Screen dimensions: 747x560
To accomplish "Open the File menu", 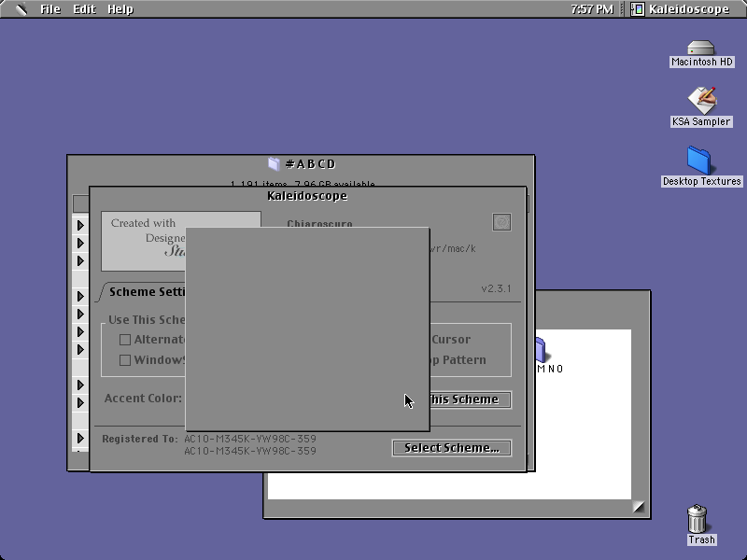I will 50,9.
